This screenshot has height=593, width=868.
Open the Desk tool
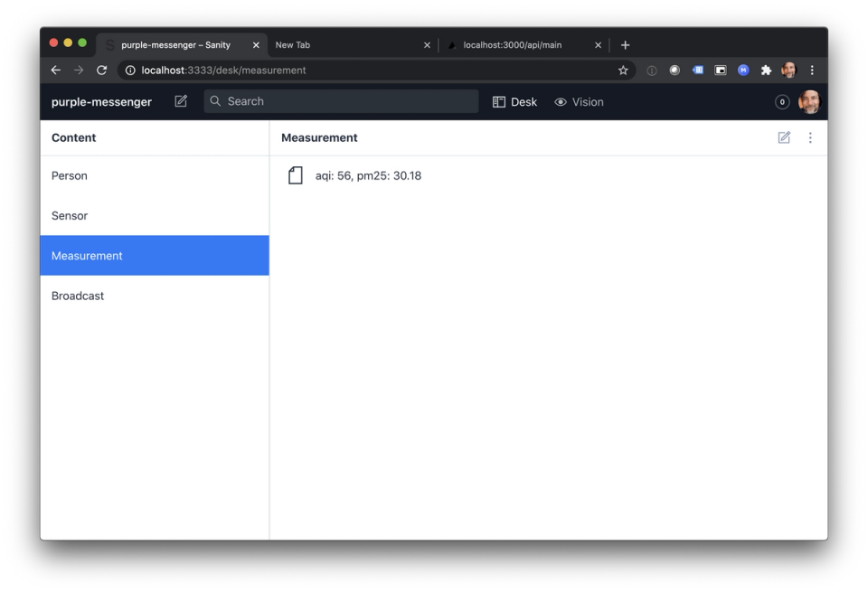pyautogui.click(x=514, y=102)
